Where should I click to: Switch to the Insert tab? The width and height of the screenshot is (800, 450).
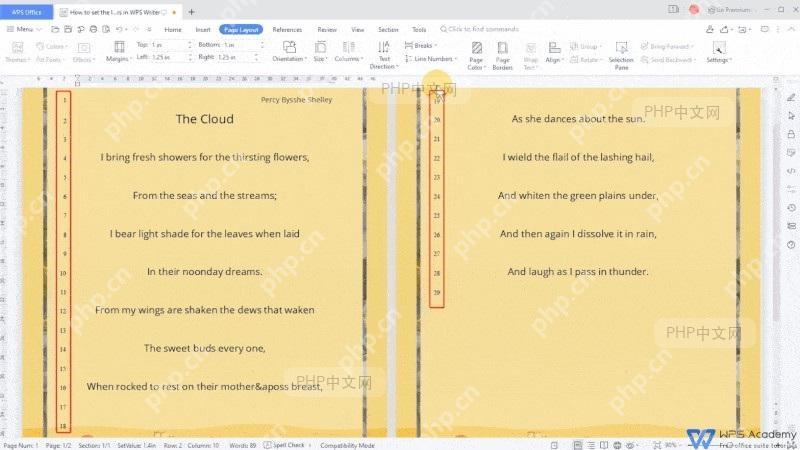tap(203, 30)
